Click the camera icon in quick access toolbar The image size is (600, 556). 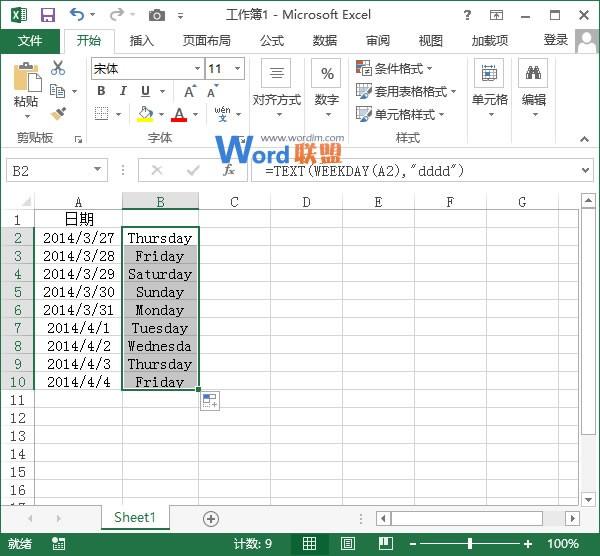click(x=157, y=15)
